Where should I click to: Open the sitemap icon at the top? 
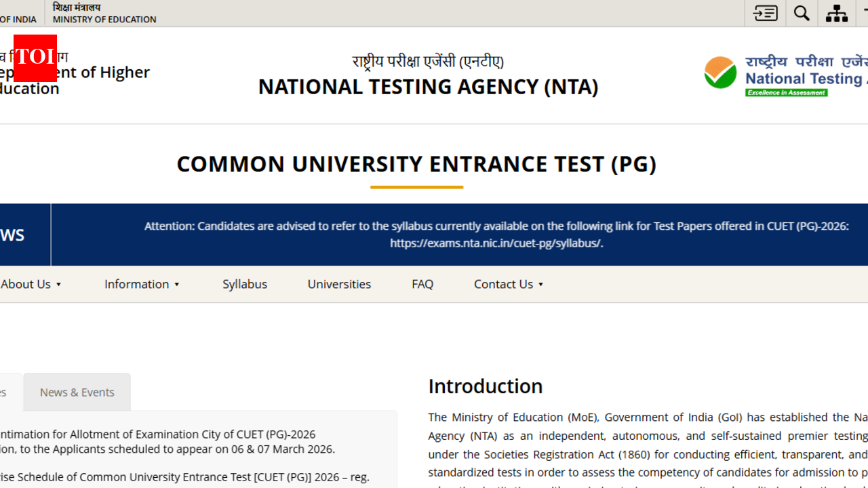point(836,13)
